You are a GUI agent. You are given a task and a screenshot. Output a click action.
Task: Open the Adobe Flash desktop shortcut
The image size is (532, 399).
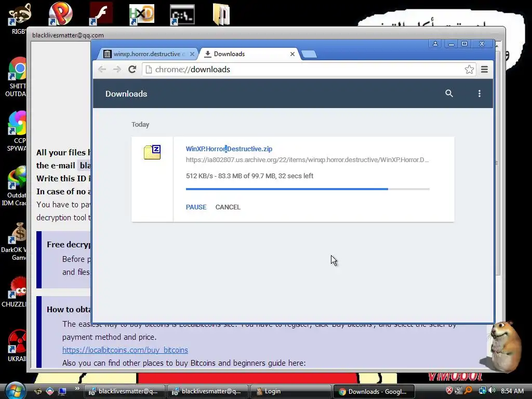point(101,14)
